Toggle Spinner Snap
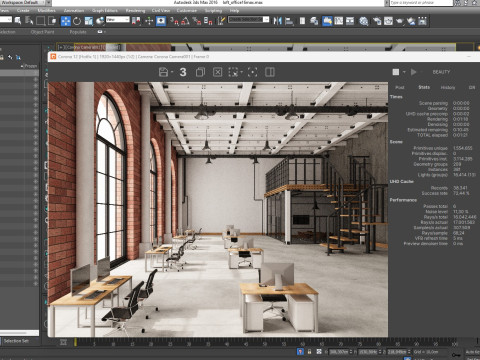This screenshot has width=480, height=360. 208,21
